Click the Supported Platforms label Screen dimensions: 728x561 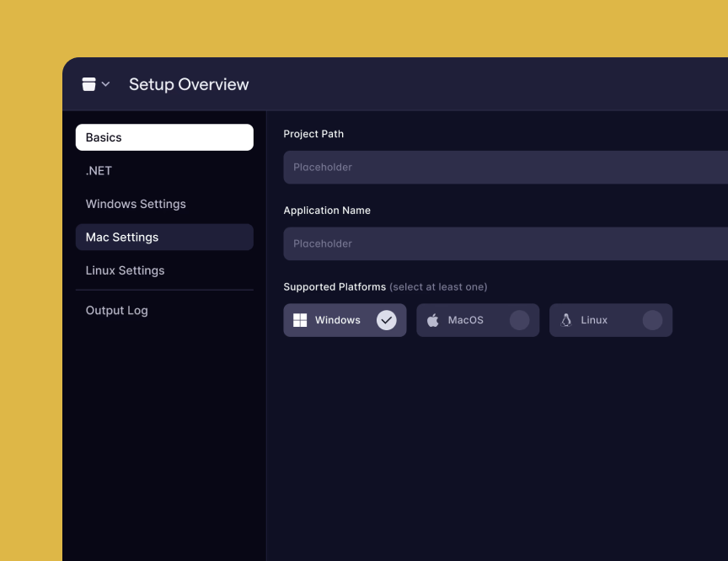click(335, 287)
